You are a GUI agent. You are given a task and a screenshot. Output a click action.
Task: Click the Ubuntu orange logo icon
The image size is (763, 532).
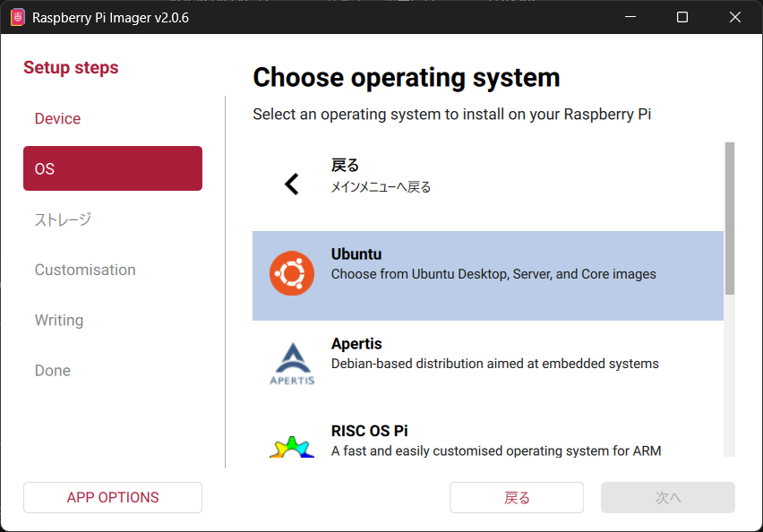292,274
